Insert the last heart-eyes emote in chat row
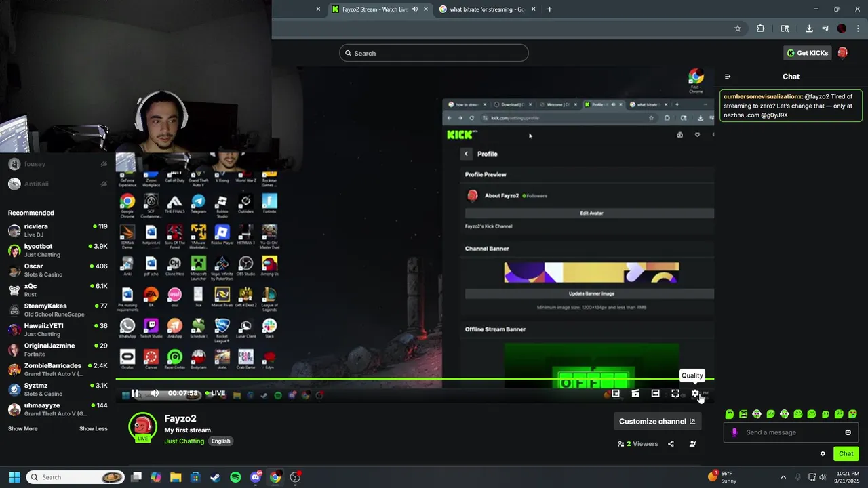This screenshot has height=488, width=868. 852,414
